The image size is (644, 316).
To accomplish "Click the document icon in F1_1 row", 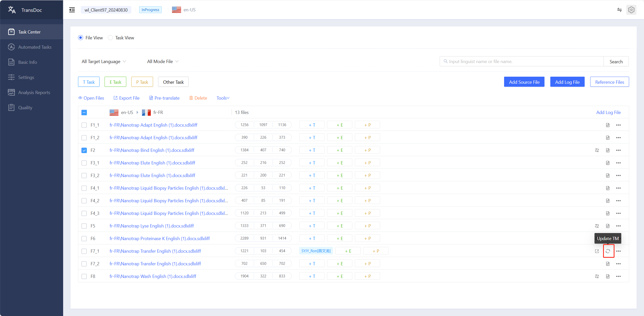I will coord(608,125).
